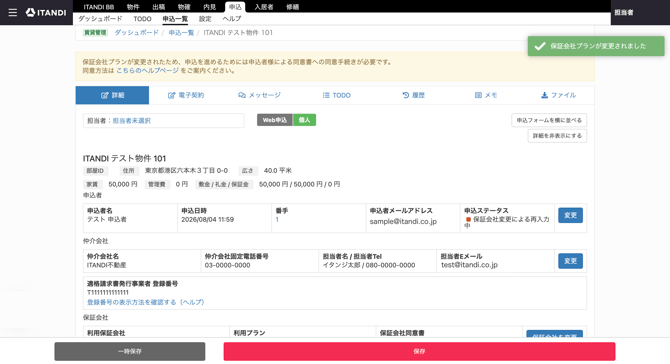Open the こちらのヘルプページ link

click(x=147, y=70)
